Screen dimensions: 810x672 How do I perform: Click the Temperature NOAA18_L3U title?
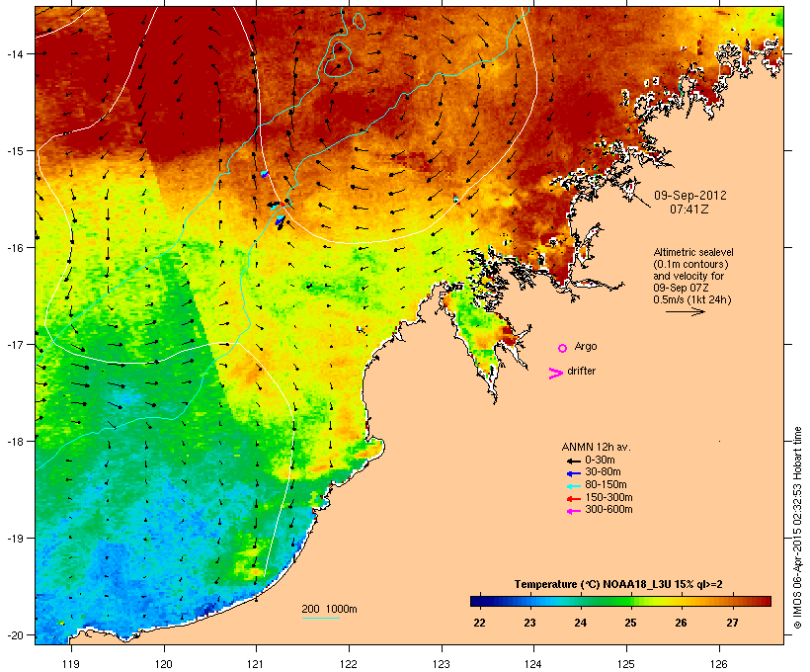[618, 584]
